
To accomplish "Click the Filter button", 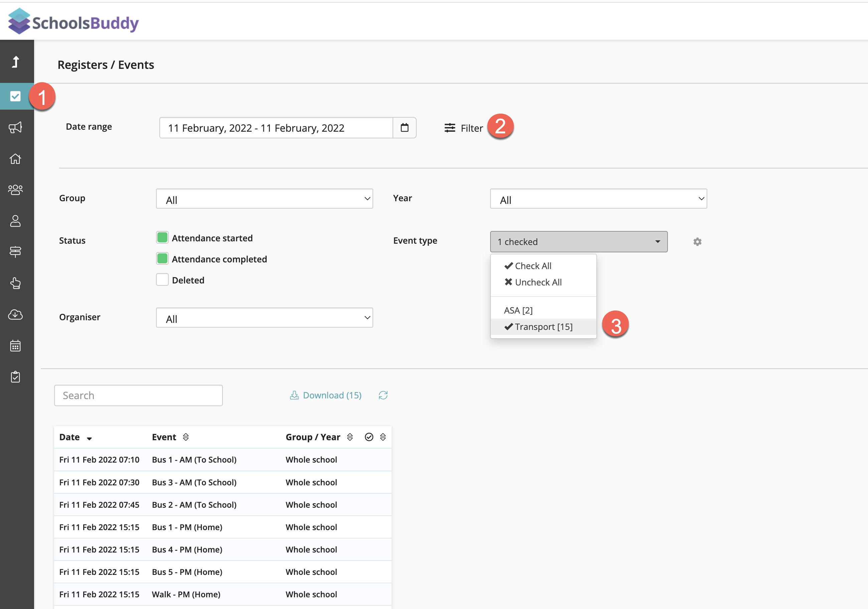I will [x=464, y=128].
